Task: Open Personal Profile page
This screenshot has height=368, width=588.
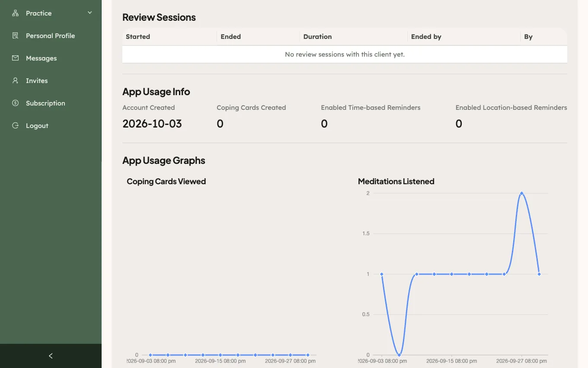Action: (x=51, y=35)
